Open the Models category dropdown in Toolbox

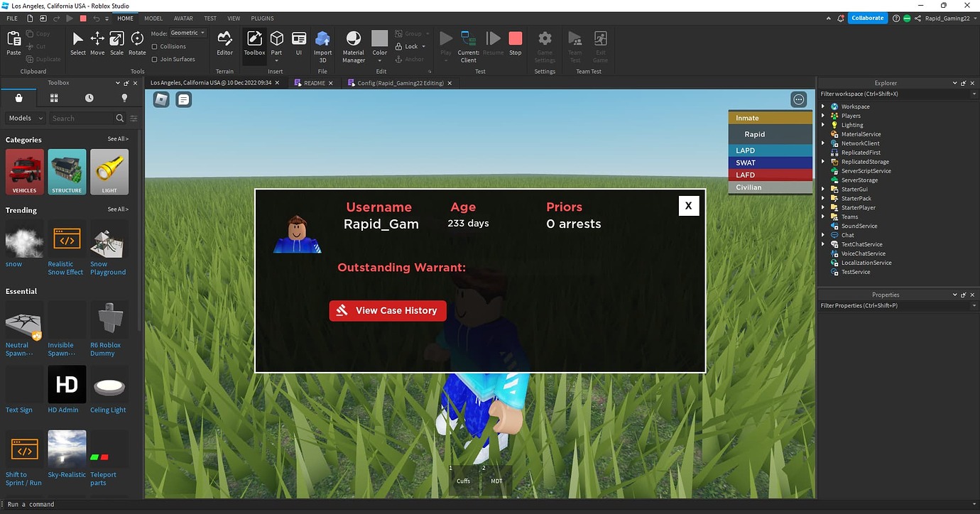click(24, 118)
